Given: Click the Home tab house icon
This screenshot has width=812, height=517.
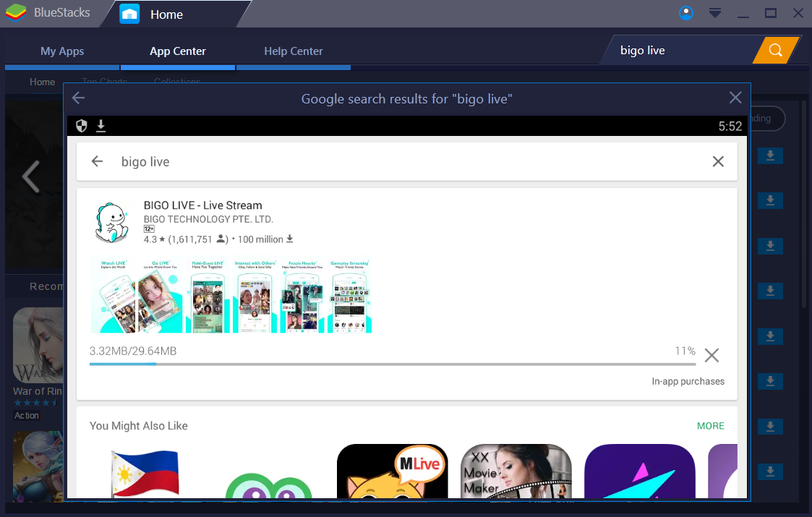Looking at the screenshot, I should (129, 13).
